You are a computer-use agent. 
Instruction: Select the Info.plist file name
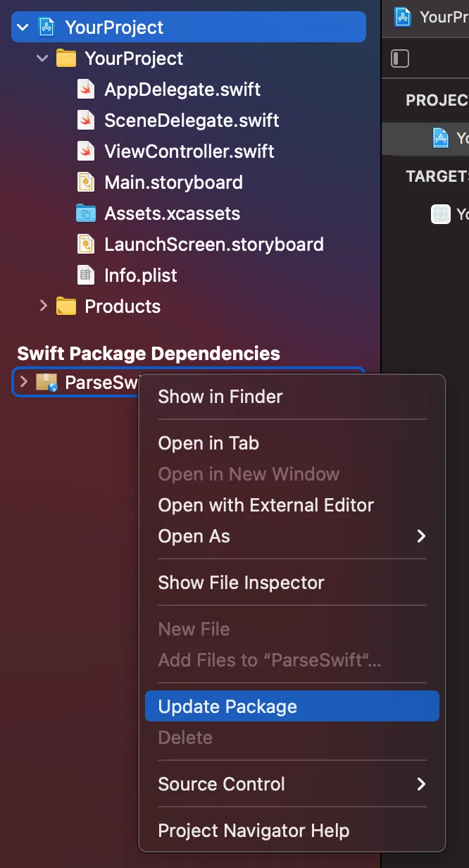point(141,275)
